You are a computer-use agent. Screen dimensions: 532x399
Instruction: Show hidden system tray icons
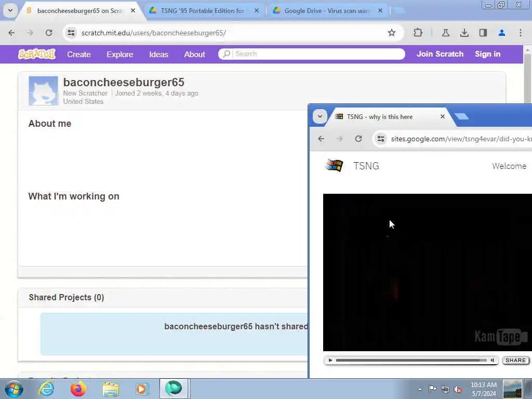[420, 389]
